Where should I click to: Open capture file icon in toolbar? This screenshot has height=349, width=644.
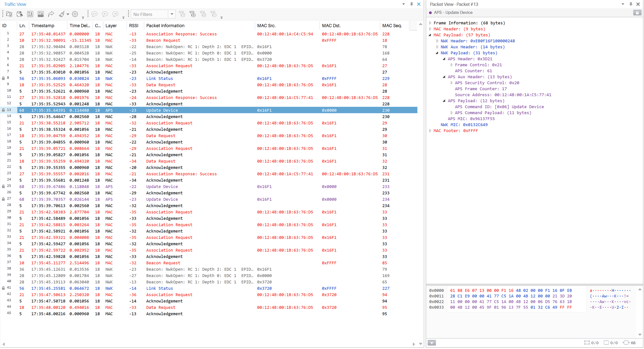click(9, 14)
